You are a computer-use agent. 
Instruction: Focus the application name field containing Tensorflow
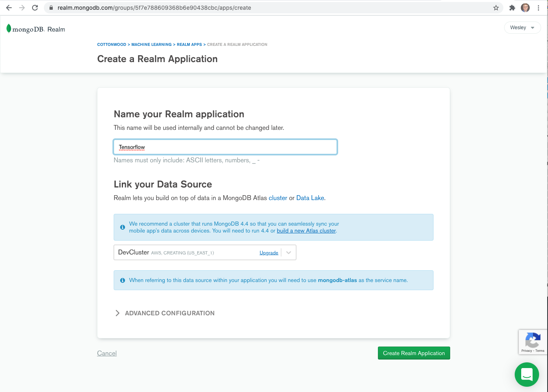click(x=225, y=147)
